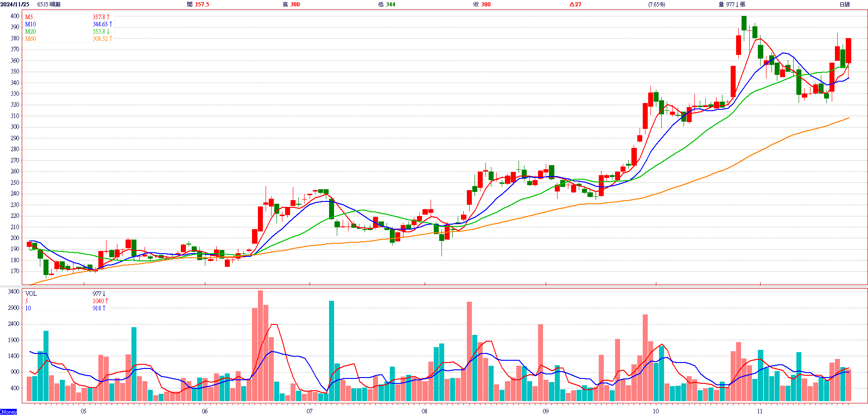Click the header volume "量 977↓張"
The width and height of the screenshot is (868, 417).
pyautogui.click(x=732, y=4)
